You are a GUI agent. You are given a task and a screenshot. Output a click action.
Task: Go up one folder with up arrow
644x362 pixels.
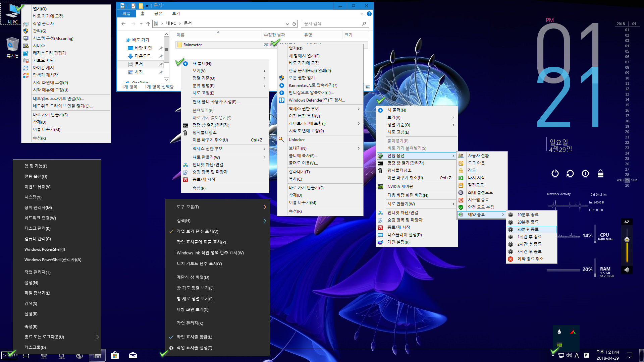pyautogui.click(x=148, y=24)
